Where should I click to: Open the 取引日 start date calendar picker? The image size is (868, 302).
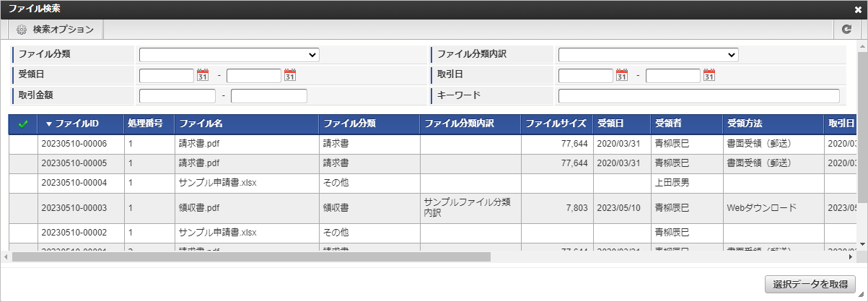click(x=622, y=75)
